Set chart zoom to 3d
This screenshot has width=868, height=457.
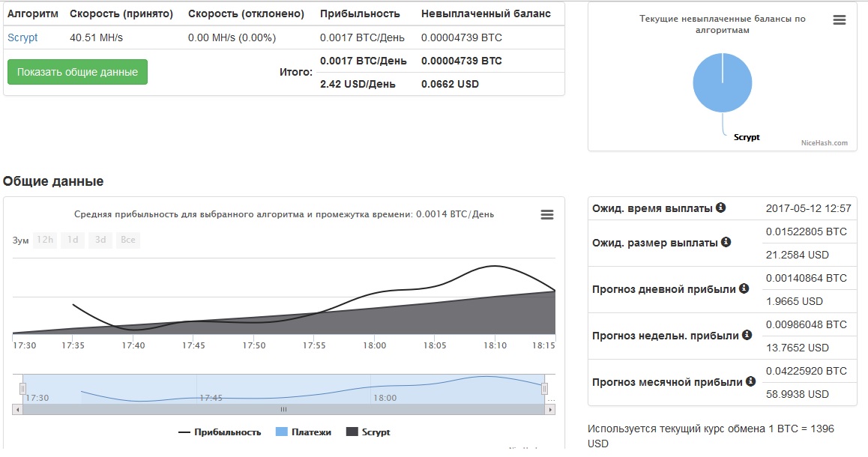pyautogui.click(x=100, y=240)
